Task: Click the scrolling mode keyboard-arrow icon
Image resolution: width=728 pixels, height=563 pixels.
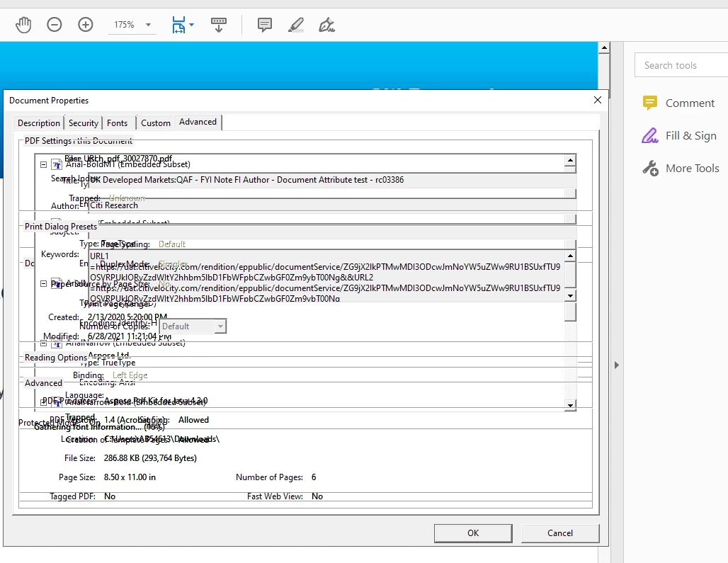Action: (219, 25)
